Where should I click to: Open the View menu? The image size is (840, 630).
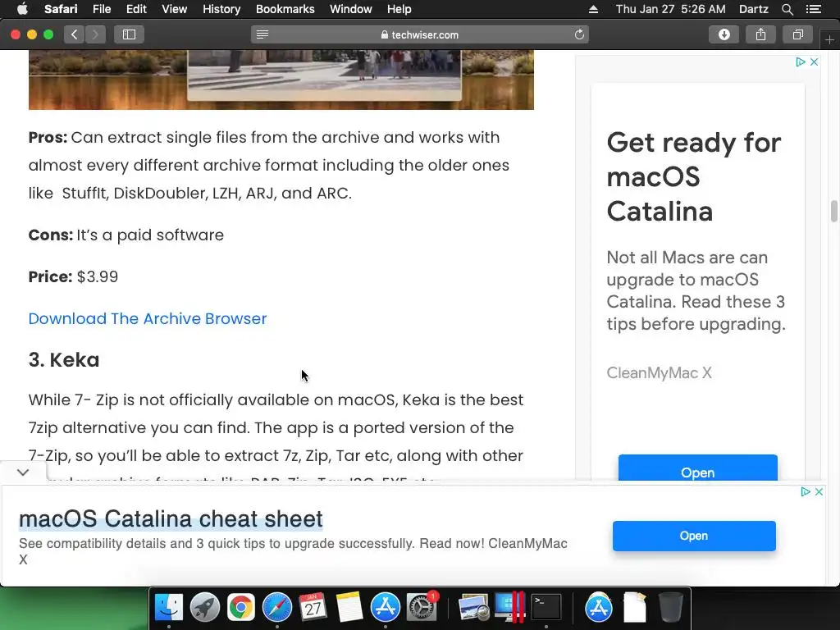tap(174, 9)
